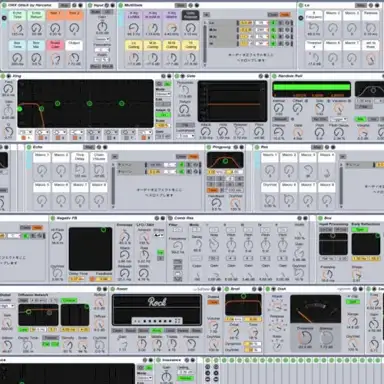Solo the Lo chain in Multiband rack
This screenshot has width=384, height=384.
pos(280,23)
